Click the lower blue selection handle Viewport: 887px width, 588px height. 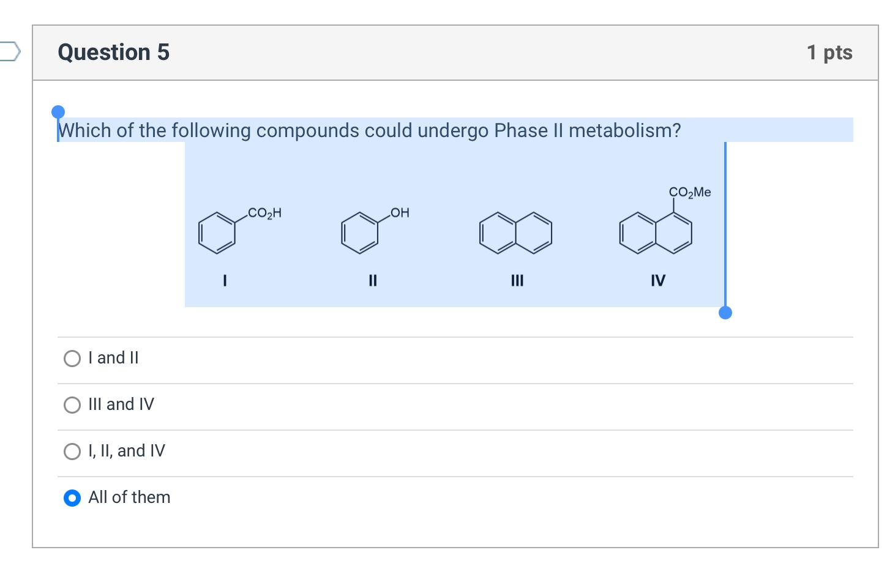(726, 313)
